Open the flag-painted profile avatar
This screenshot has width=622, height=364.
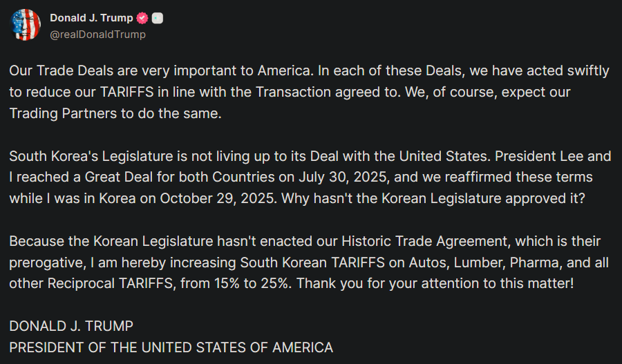(26, 25)
